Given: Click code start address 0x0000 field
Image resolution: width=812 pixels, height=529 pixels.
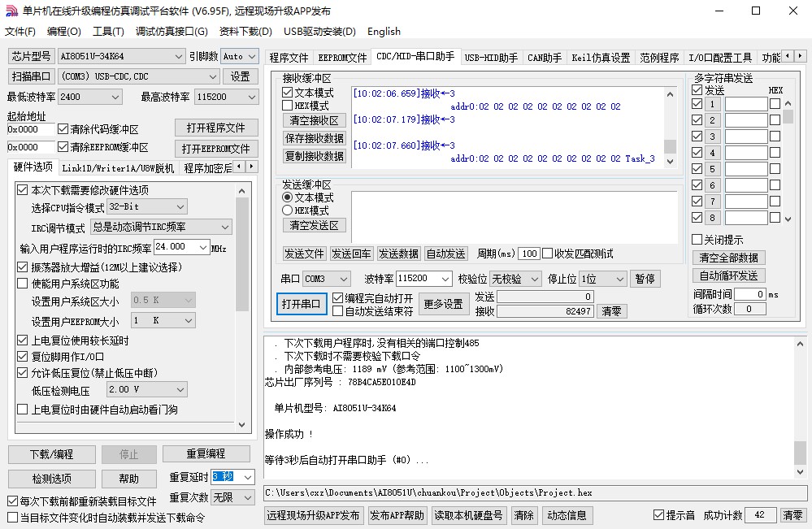Looking at the screenshot, I should (30, 129).
